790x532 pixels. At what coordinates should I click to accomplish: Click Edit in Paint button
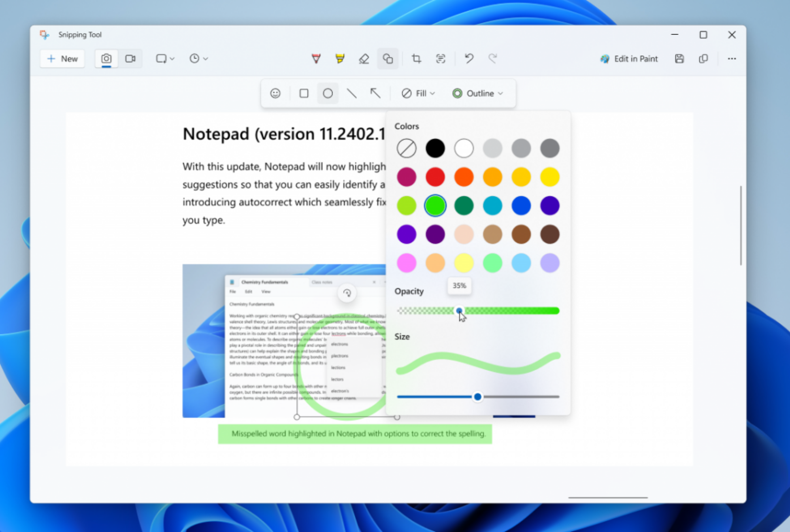point(632,58)
